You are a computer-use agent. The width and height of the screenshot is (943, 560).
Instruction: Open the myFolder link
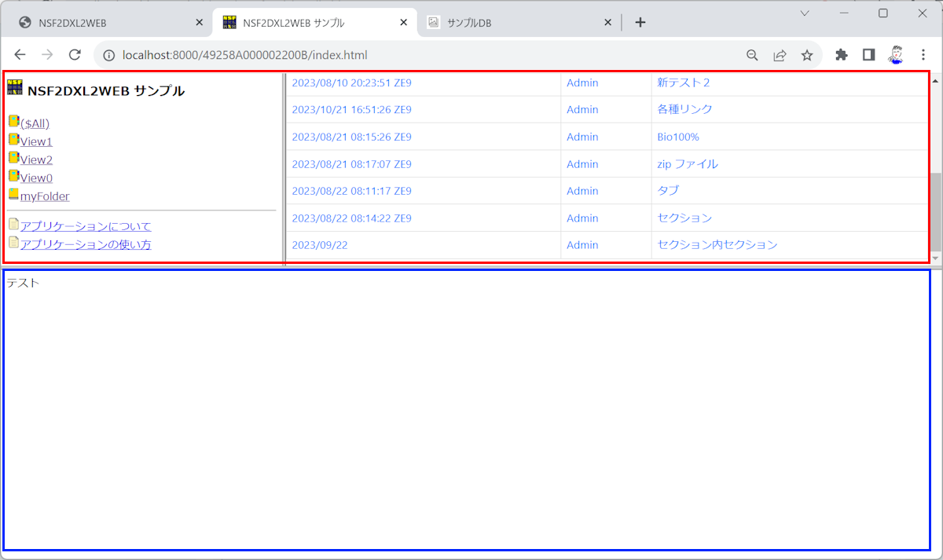pyautogui.click(x=45, y=196)
